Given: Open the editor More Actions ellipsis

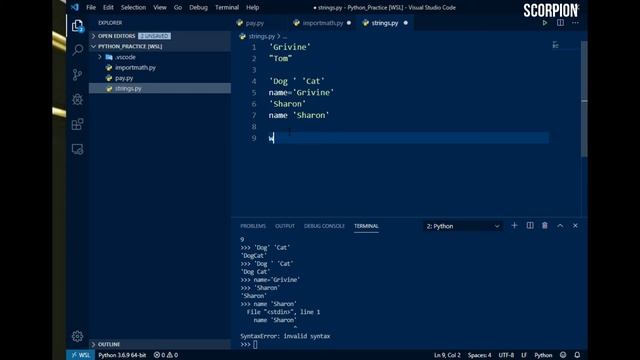Looking at the screenshot, I should pos(575,23).
